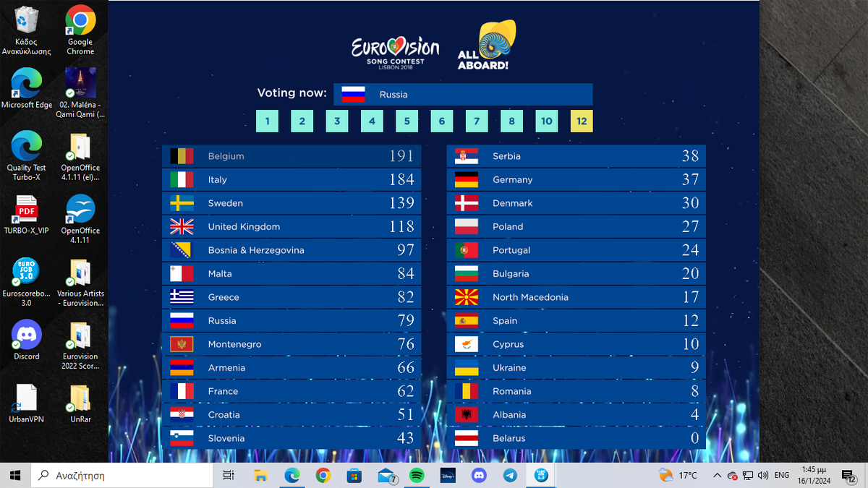Select Slovenia row on the scoreboard

pyautogui.click(x=292, y=438)
